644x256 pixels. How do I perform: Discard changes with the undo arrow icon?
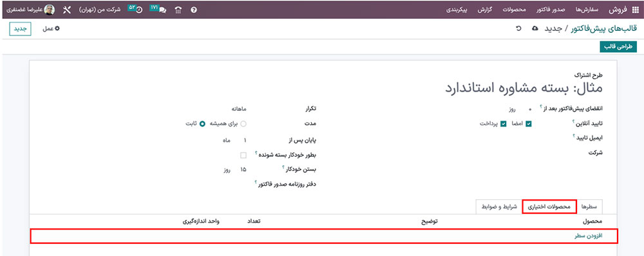tap(518, 28)
